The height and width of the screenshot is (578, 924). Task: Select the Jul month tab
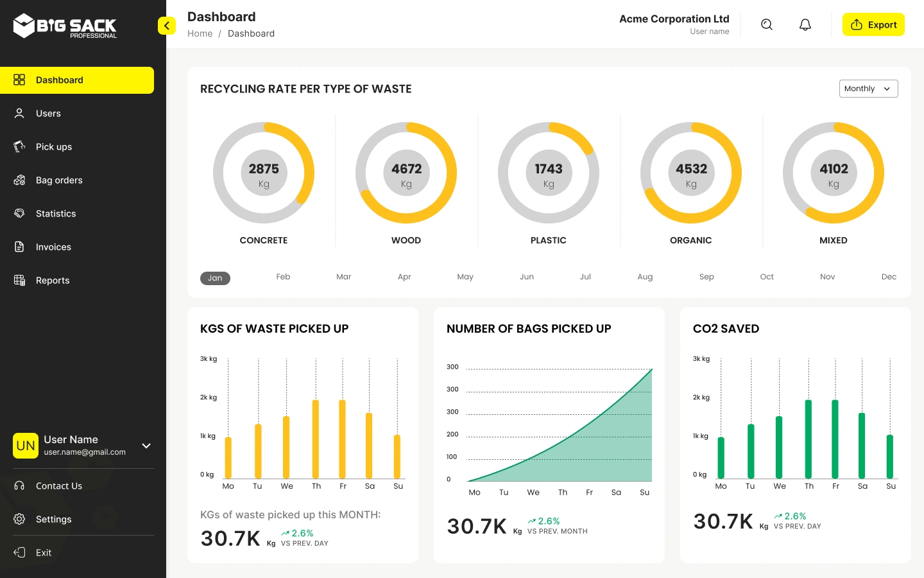pyautogui.click(x=585, y=277)
